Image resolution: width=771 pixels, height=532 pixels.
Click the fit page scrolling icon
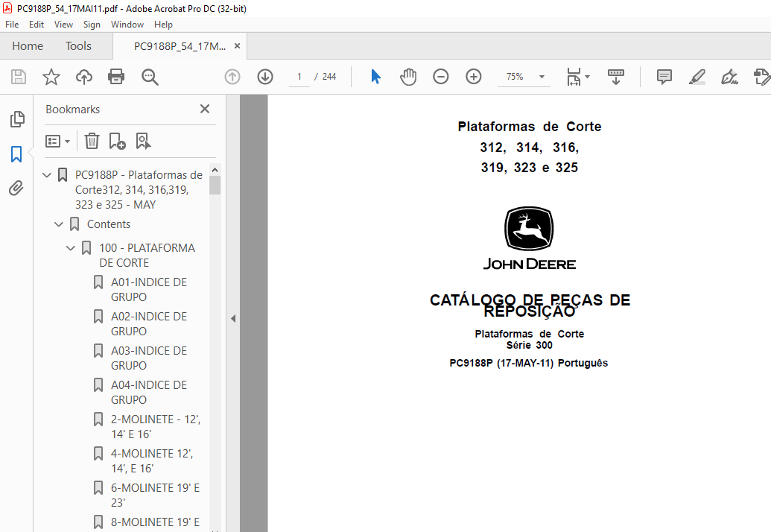point(574,77)
